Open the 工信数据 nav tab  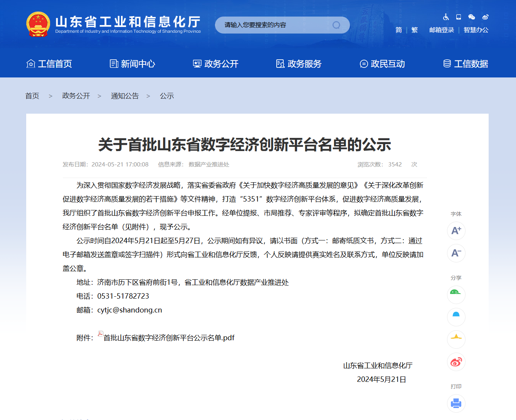pyautogui.click(x=466, y=64)
